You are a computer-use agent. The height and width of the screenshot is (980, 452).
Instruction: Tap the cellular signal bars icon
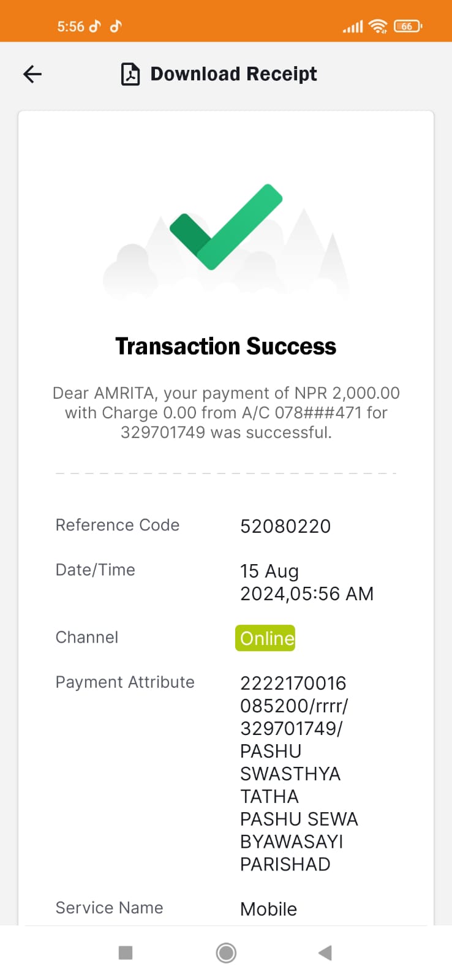(353, 26)
